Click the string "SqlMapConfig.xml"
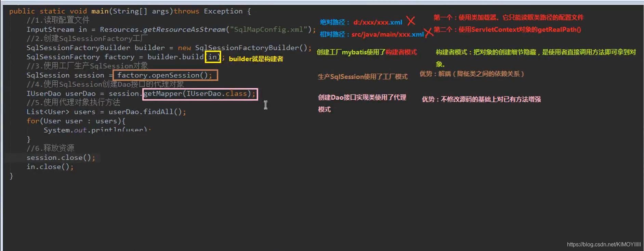 pos(268,29)
